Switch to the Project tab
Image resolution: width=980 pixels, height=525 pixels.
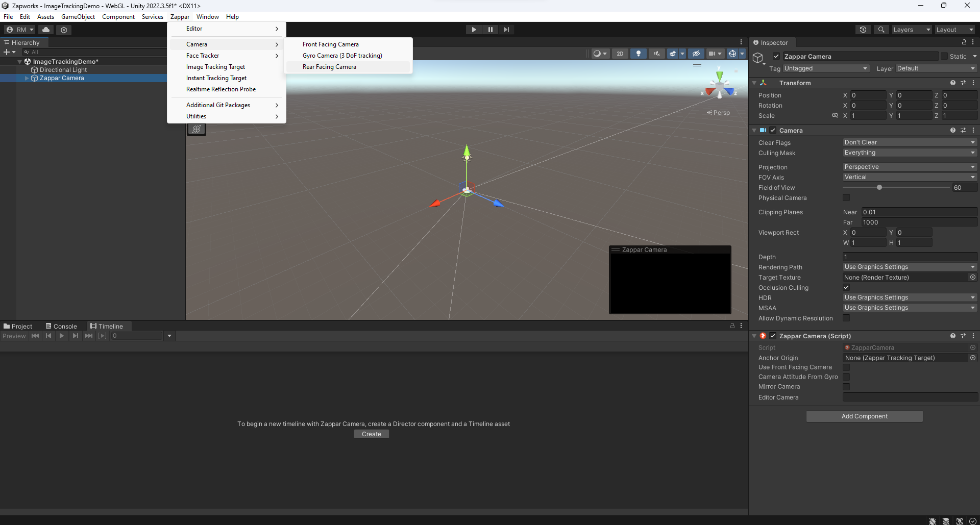pos(18,326)
